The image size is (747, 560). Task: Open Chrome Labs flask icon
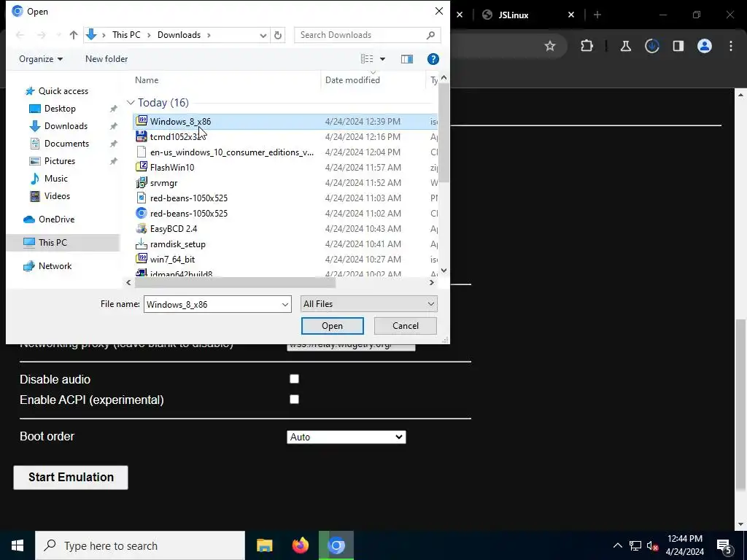[625, 46]
